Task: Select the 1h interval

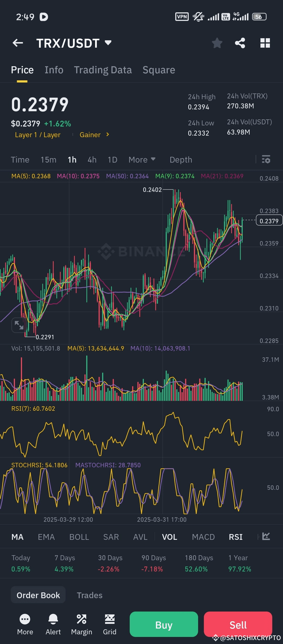Action: (72, 160)
